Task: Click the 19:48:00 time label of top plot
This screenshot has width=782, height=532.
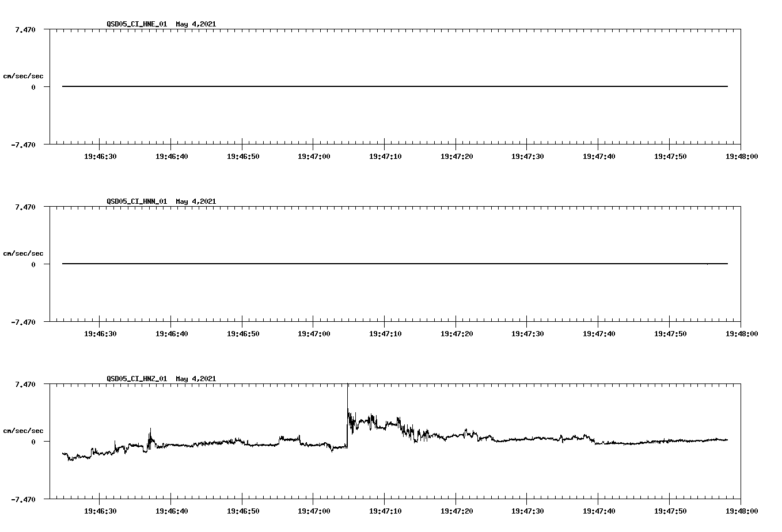Action: point(743,155)
